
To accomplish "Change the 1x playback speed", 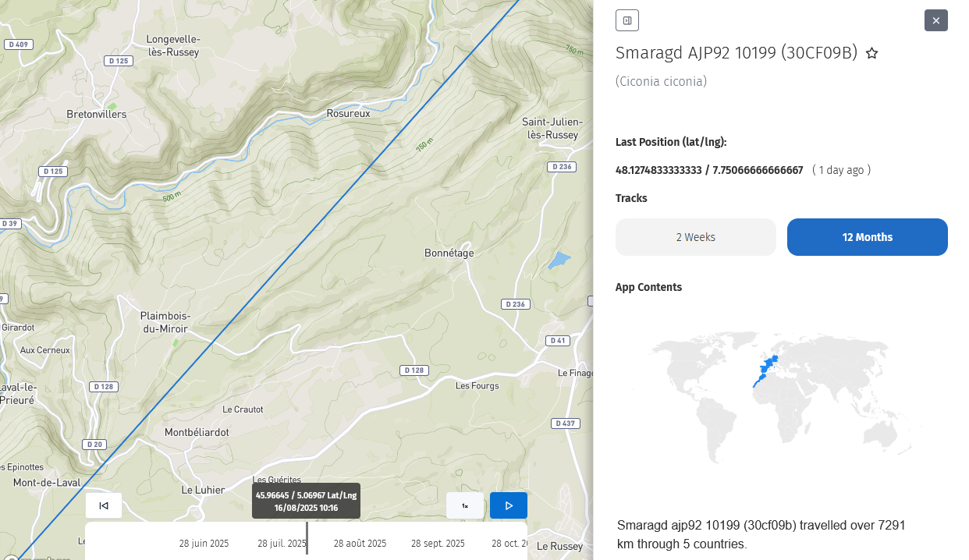I will point(465,505).
